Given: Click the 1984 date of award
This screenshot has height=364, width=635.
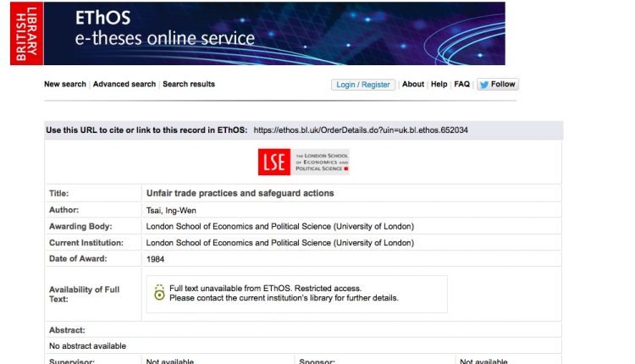Looking at the screenshot, I should 156,258.
